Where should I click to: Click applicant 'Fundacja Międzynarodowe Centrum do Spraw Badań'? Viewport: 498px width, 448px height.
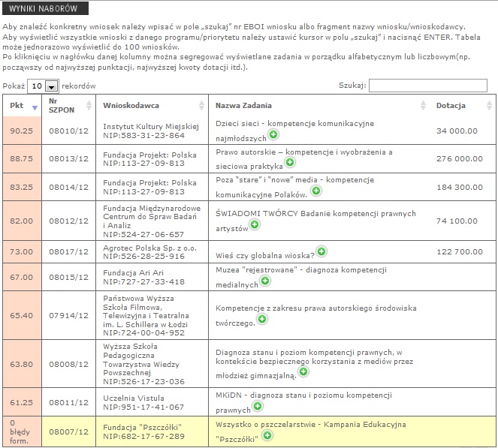click(x=152, y=212)
